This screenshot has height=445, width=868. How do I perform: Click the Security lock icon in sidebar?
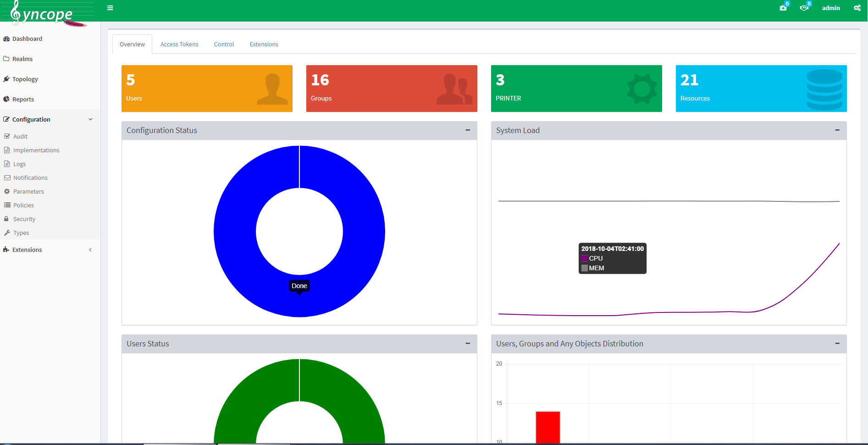click(x=6, y=219)
